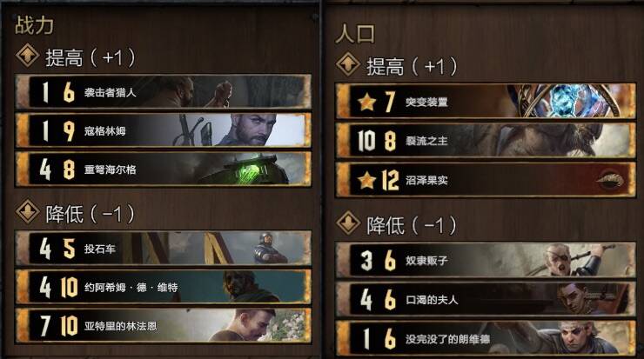
Task: Select the 没完没了的朗维德 card
Action: pyautogui.click(x=486, y=338)
